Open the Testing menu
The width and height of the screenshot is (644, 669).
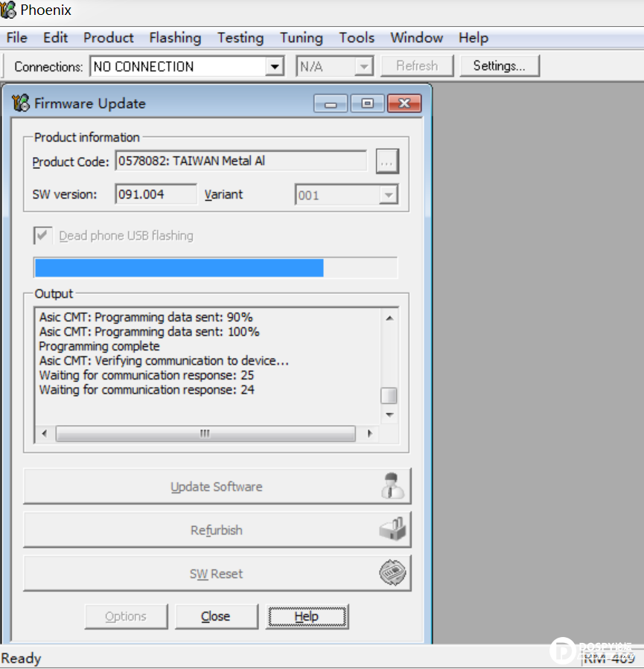(240, 37)
